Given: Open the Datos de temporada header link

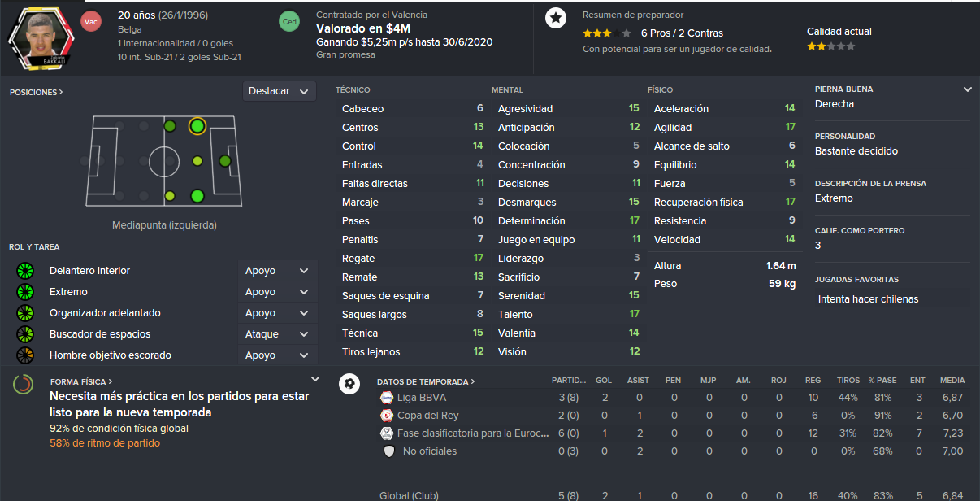Looking at the screenshot, I should coord(426,381).
